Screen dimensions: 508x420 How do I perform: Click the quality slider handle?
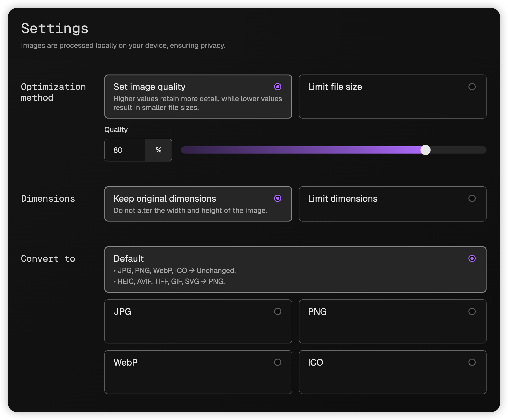coord(425,150)
